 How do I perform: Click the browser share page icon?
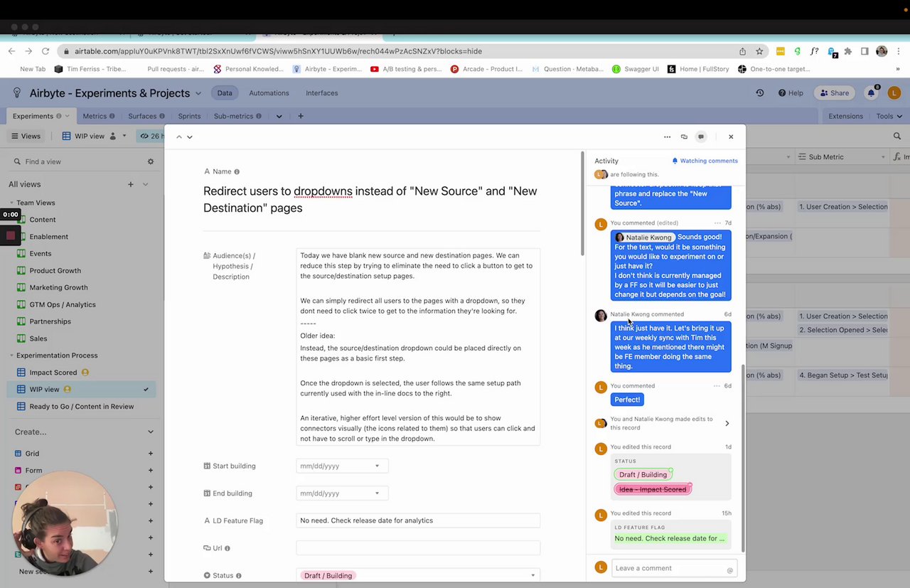(x=742, y=51)
